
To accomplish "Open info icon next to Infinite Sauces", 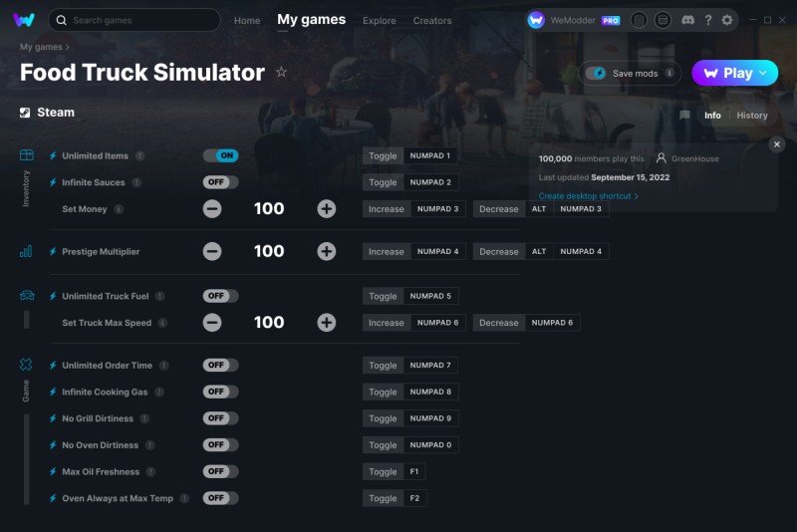I will pos(136,182).
